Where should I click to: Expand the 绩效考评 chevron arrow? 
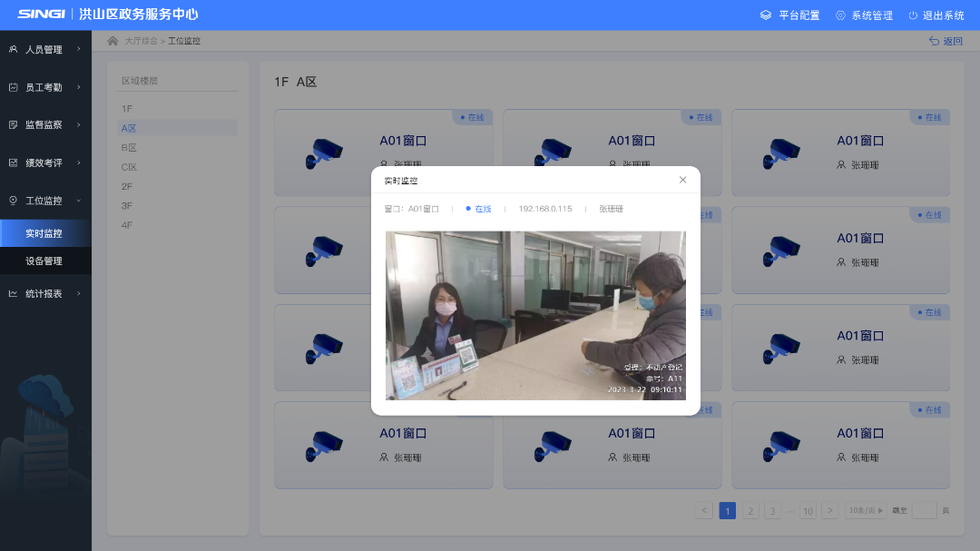tap(79, 162)
